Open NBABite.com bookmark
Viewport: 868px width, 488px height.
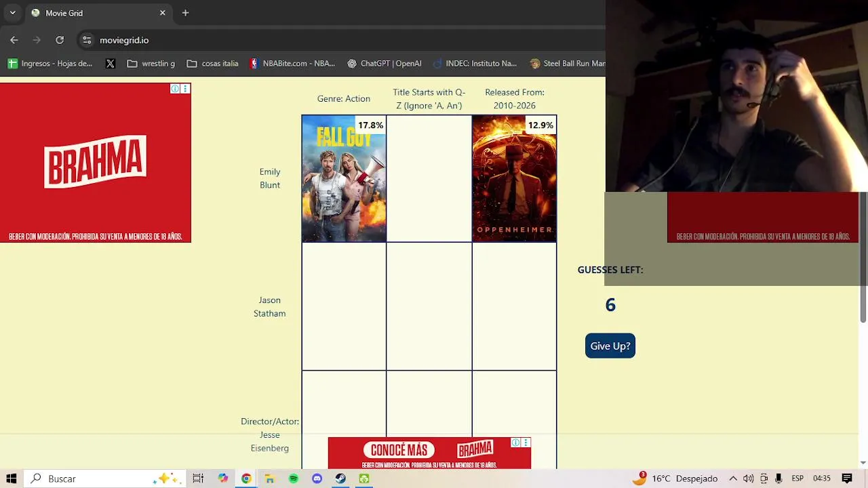(x=292, y=63)
